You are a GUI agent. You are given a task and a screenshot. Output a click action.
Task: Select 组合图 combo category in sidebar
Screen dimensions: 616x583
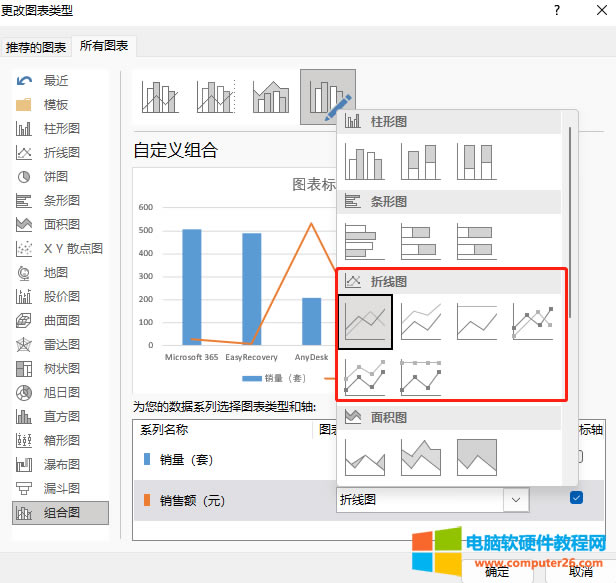click(x=61, y=513)
